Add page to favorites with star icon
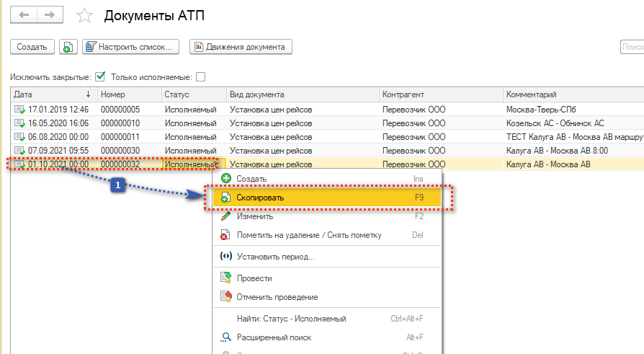Viewport: 644px width, 354px height. (x=85, y=15)
